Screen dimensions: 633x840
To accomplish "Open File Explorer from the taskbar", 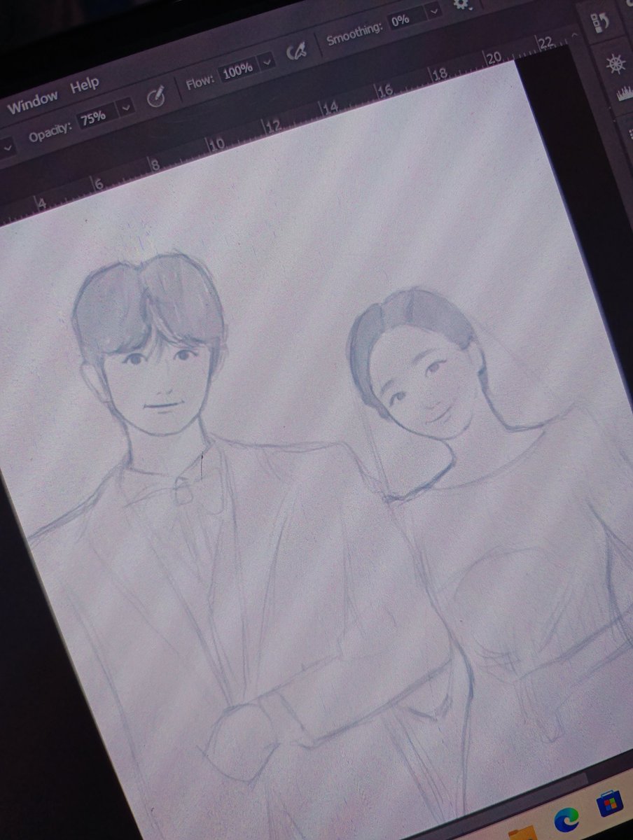I will 521,834.
